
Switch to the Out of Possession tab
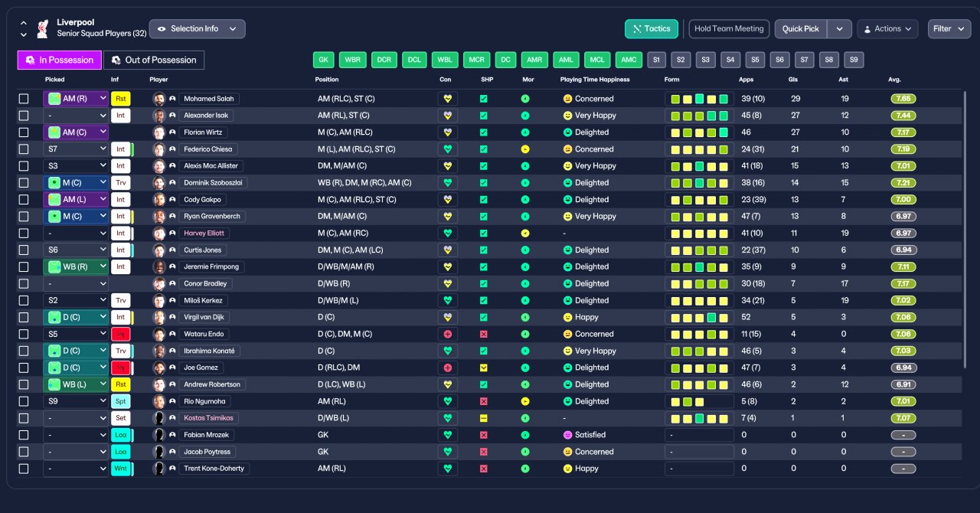coord(154,60)
